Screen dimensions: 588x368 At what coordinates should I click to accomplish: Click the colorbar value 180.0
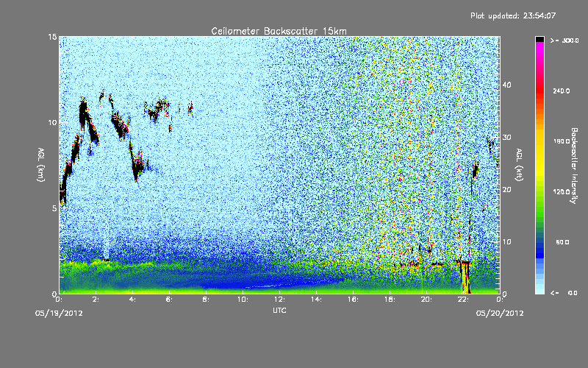pos(562,141)
